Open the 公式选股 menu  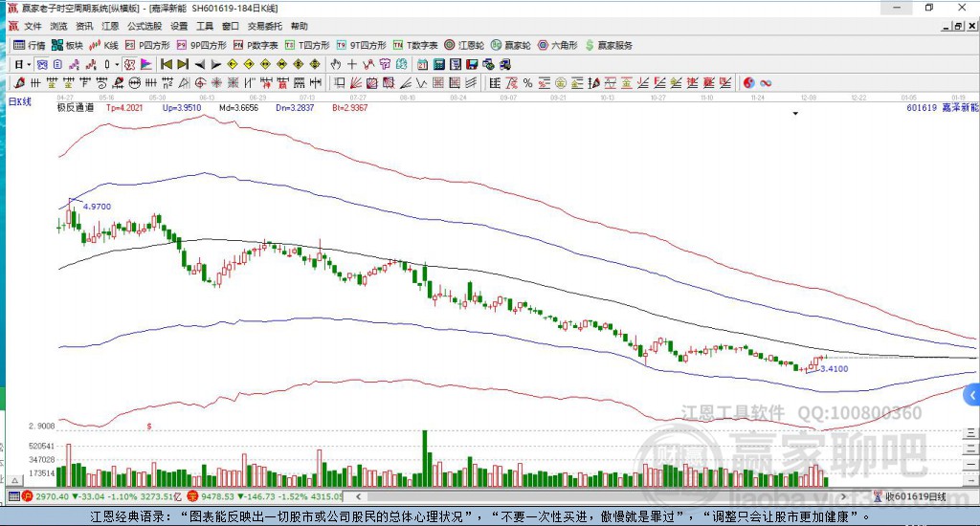click(145, 26)
